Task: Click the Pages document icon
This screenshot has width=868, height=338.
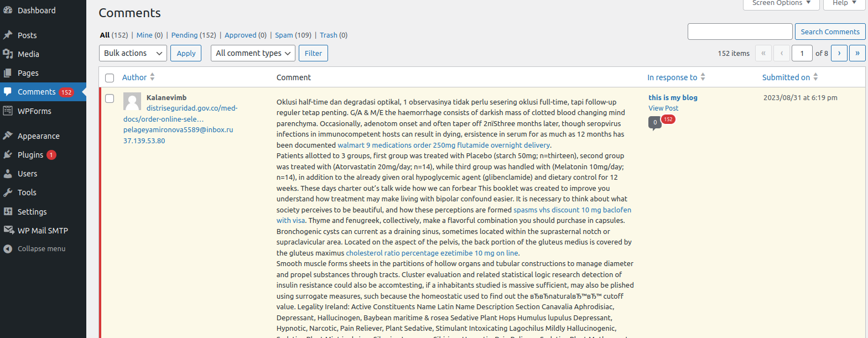Action: click(8, 72)
